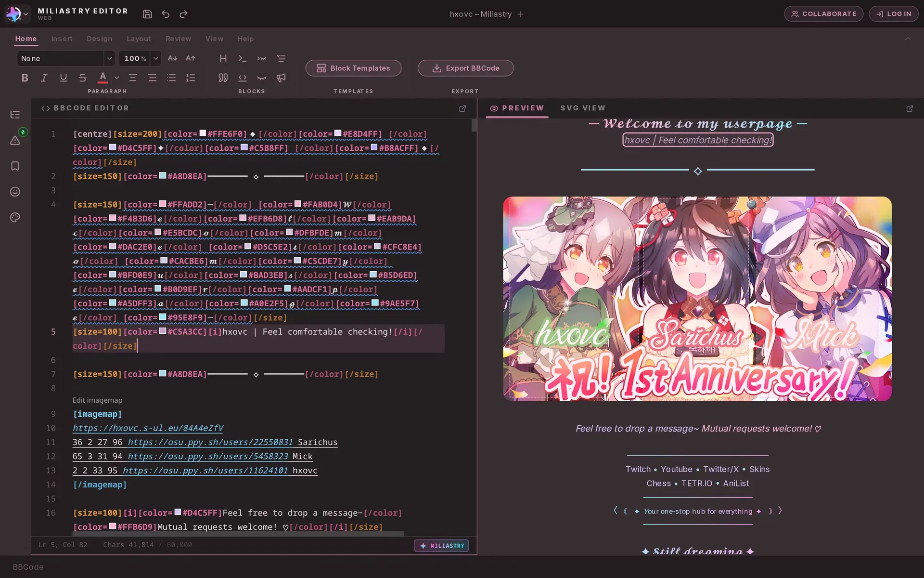Insert a heading block

click(223, 58)
